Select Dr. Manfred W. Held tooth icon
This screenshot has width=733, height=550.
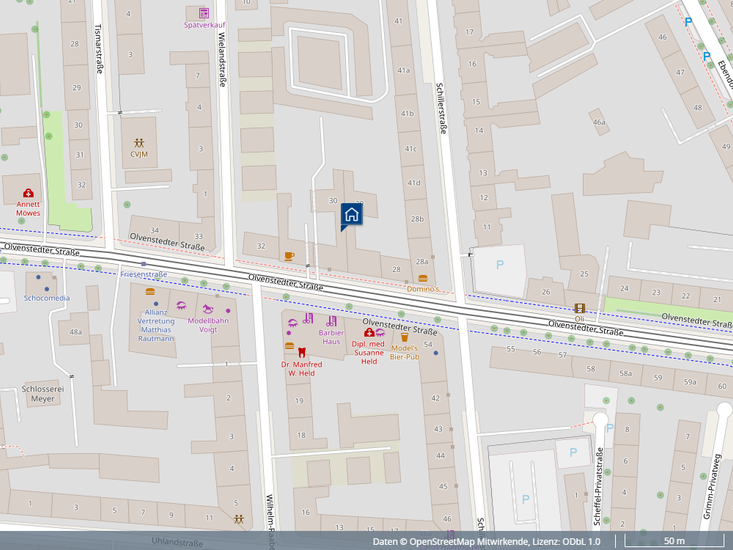pos(301,350)
